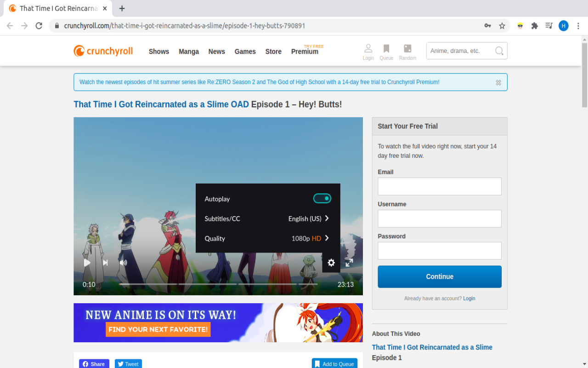Reload the current page
Viewport: 588px width, 368px height.
pyautogui.click(x=39, y=26)
